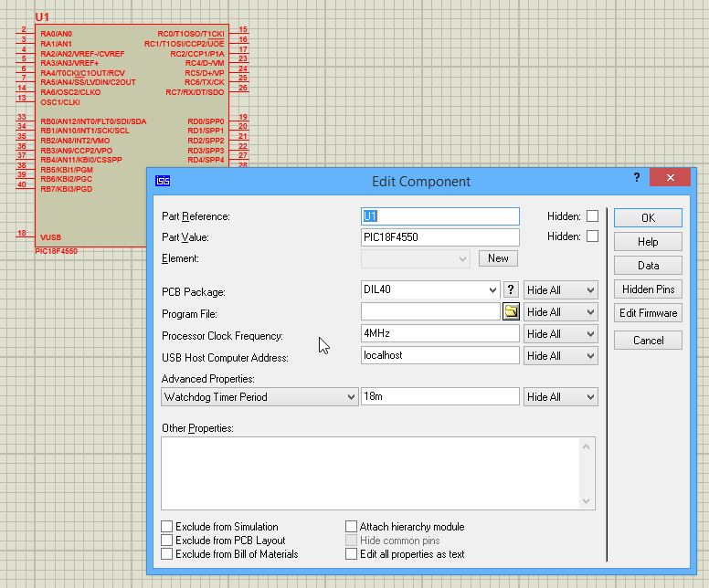This screenshot has width=709, height=588.
Task: Enable Exclude from PCB Layout
Action: click(167, 541)
